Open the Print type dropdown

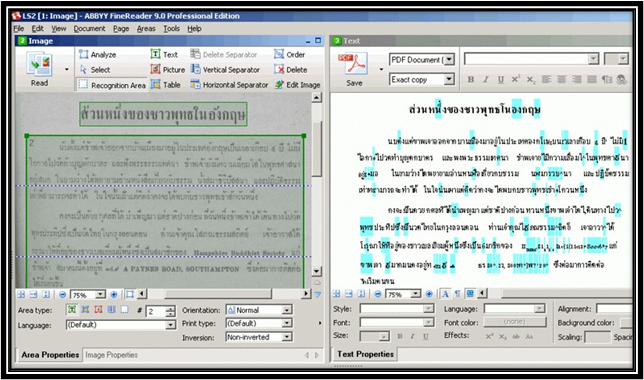287,323
